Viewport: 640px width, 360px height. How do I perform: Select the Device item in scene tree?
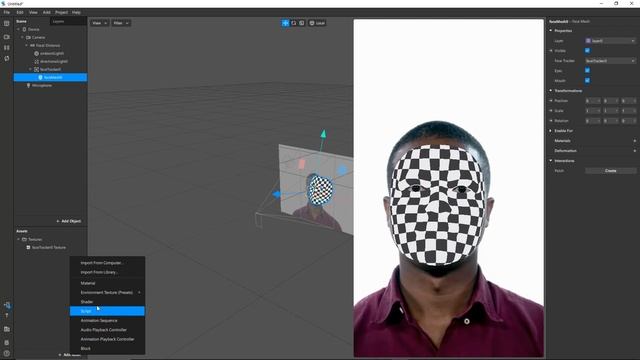(x=34, y=29)
